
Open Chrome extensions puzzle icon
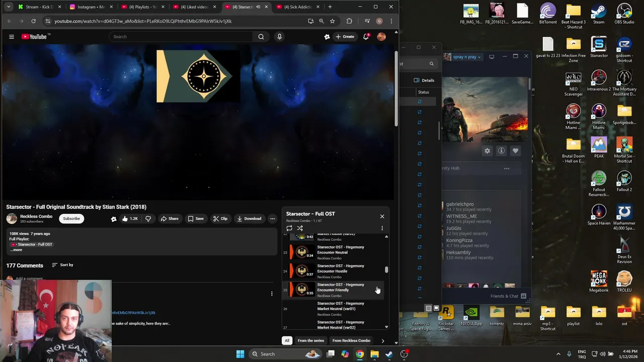point(349,21)
